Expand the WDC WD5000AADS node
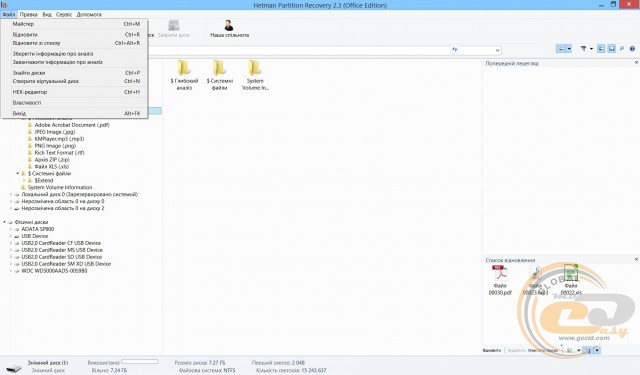Image resolution: width=640 pixels, height=375 pixels. pyautogui.click(x=11, y=271)
